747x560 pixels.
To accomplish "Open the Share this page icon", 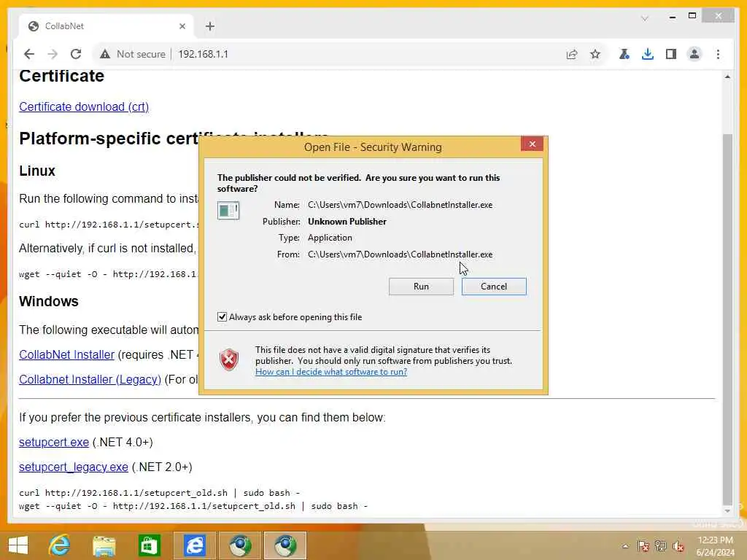I will coord(572,54).
